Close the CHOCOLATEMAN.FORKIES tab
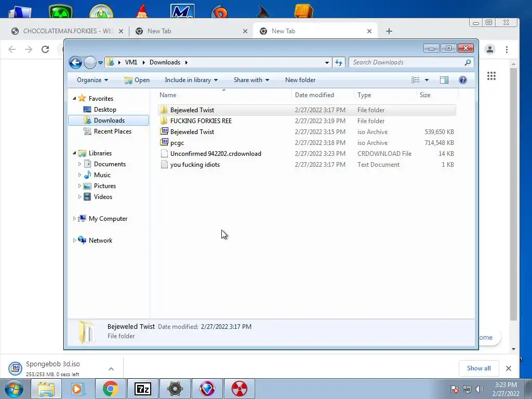 point(121,31)
